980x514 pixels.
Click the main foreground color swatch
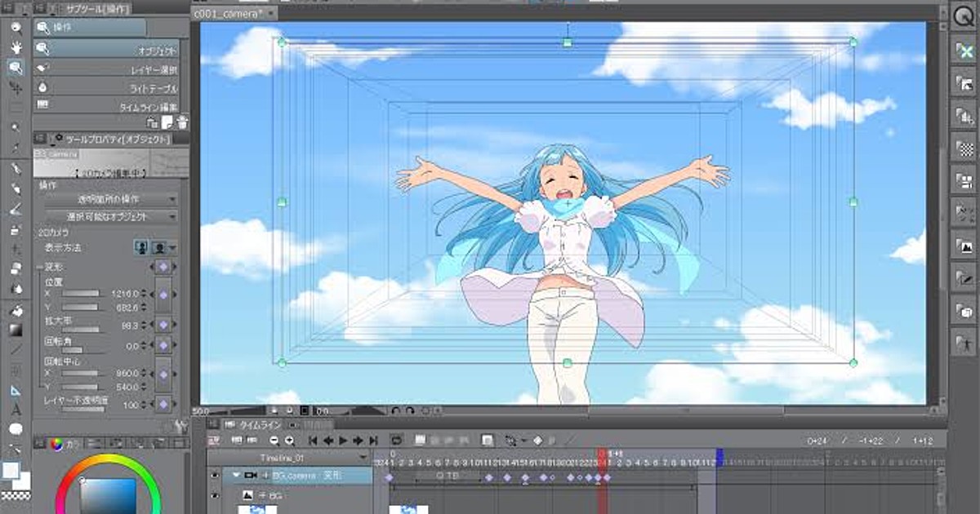pyautogui.click(x=10, y=471)
